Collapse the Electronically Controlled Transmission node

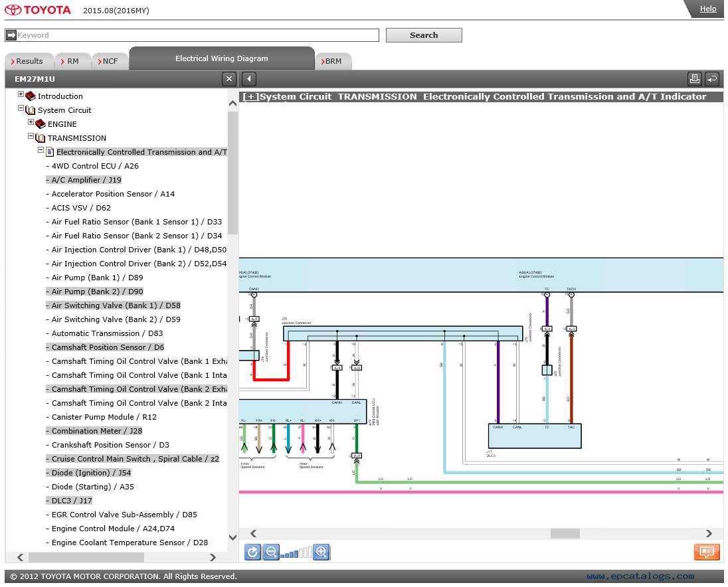pos(41,150)
